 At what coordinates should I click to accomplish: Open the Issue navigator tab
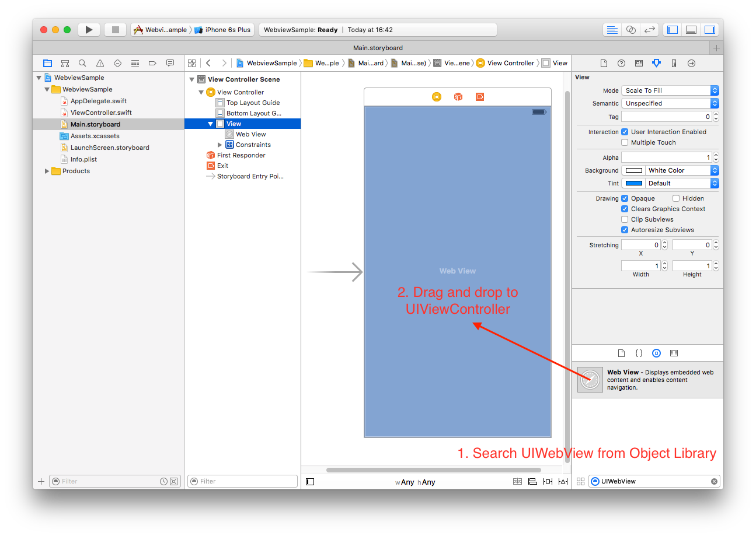(100, 63)
